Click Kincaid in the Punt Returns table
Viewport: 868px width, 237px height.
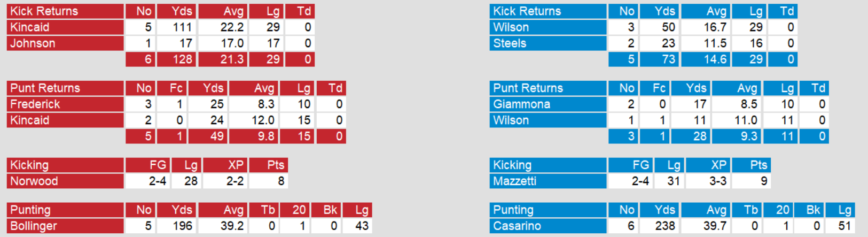[x=65, y=120]
